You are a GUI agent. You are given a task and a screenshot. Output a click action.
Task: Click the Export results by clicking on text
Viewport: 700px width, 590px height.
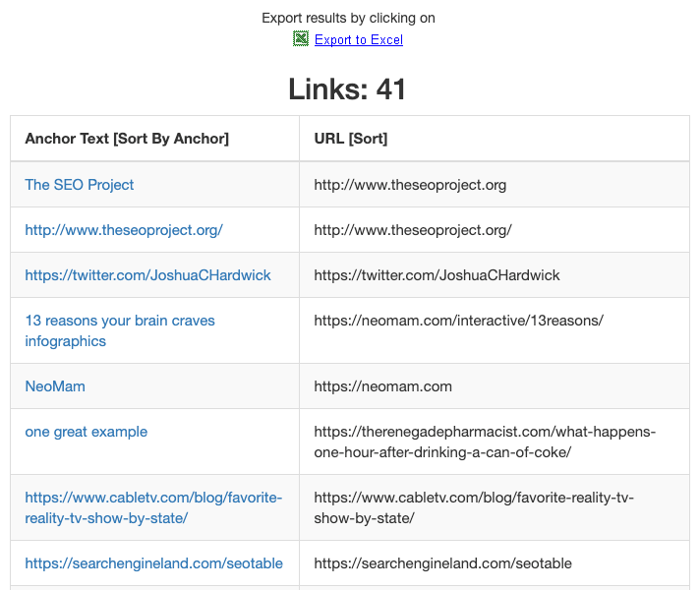(x=348, y=18)
